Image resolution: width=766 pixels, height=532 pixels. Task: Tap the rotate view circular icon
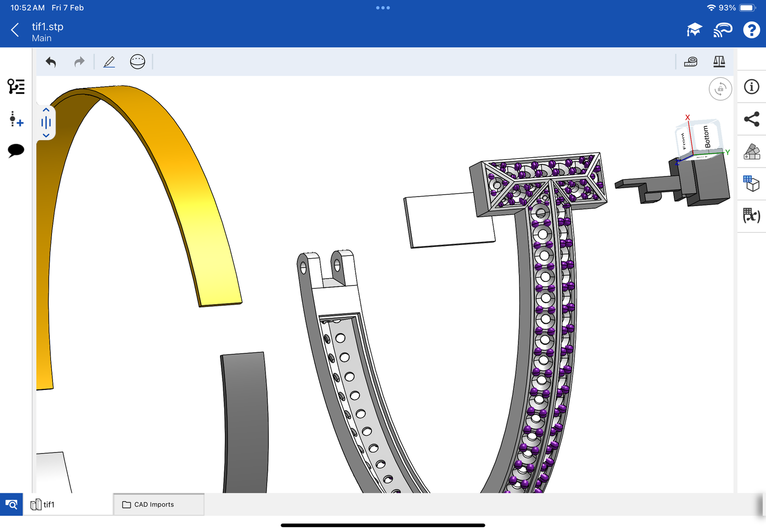720,89
